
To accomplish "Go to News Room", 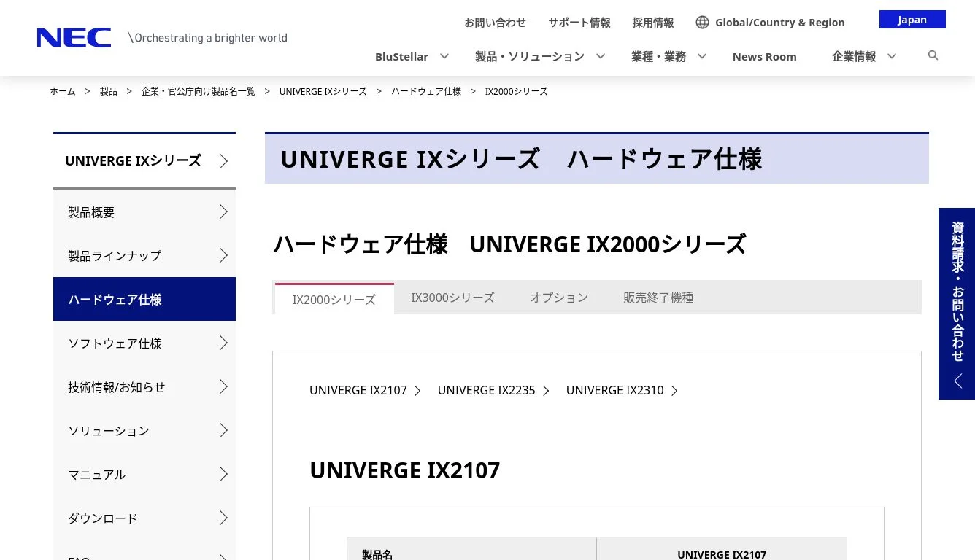I will (764, 57).
